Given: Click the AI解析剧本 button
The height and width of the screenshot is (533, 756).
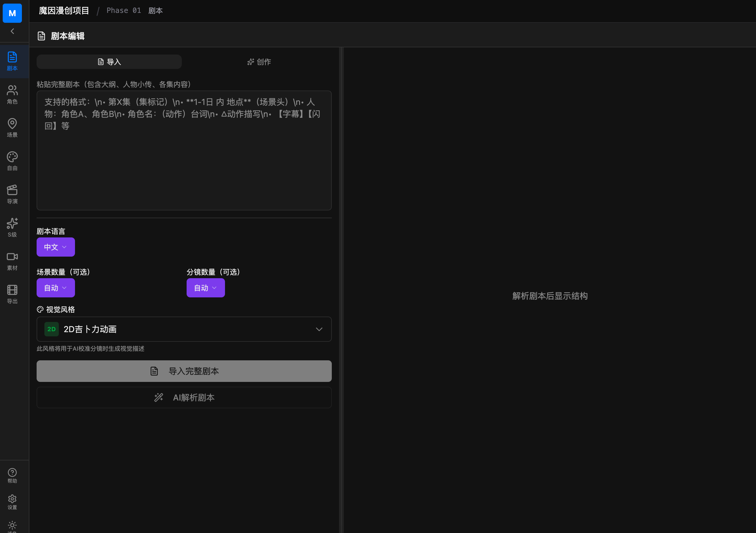Looking at the screenshot, I should tap(184, 398).
